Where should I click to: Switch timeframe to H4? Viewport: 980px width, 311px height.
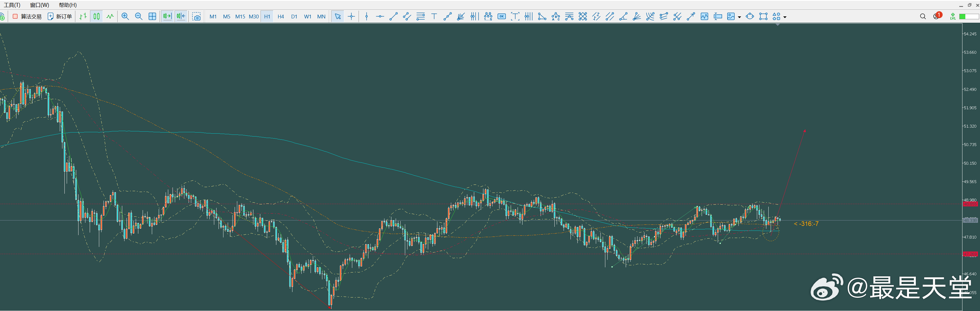281,16
